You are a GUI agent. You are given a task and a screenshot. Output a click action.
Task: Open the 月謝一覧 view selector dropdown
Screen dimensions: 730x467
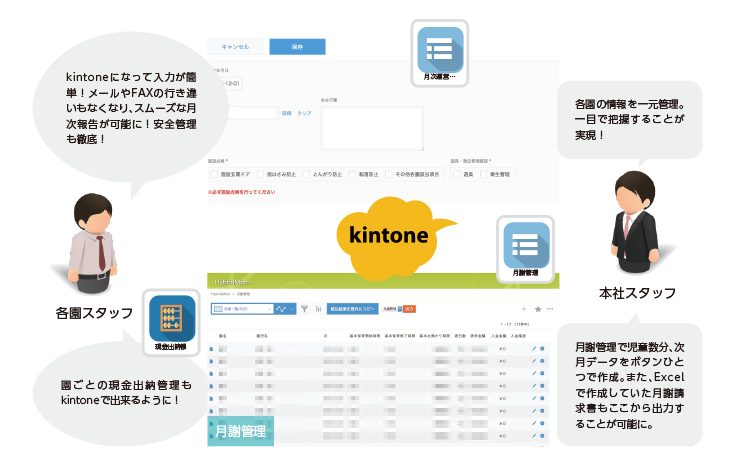[243, 309]
